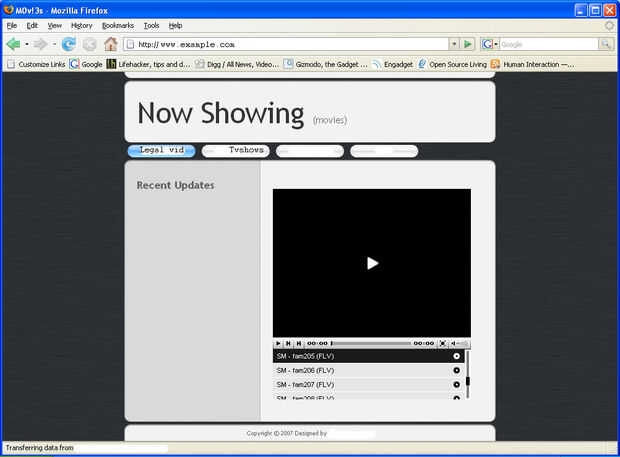The height and width of the screenshot is (457, 620).
Task: Click the search magnifier button
Action: pos(605,44)
